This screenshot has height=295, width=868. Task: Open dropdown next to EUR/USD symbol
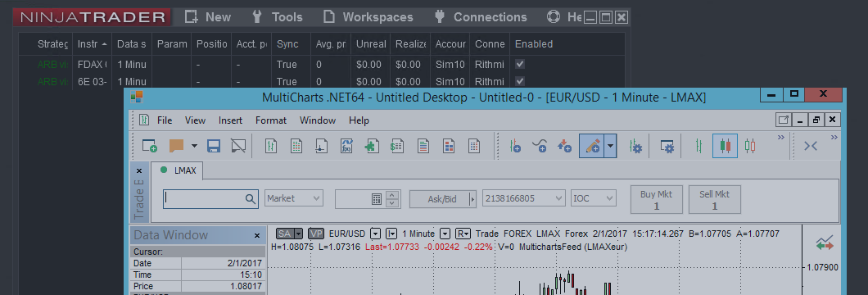click(x=375, y=234)
